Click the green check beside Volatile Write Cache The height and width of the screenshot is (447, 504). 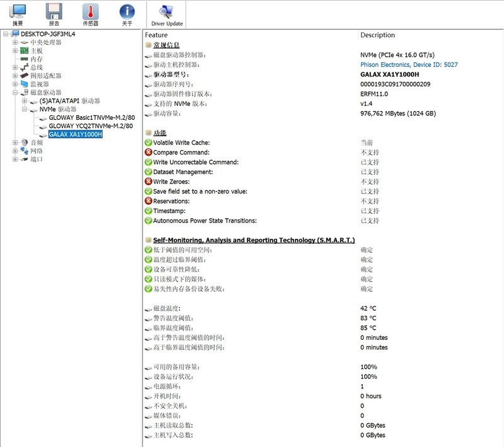click(x=148, y=142)
